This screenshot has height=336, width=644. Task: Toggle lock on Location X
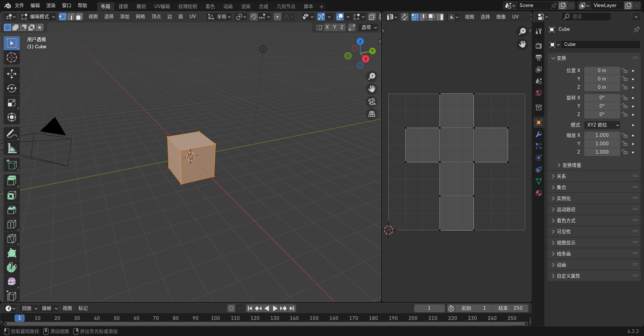click(624, 71)
